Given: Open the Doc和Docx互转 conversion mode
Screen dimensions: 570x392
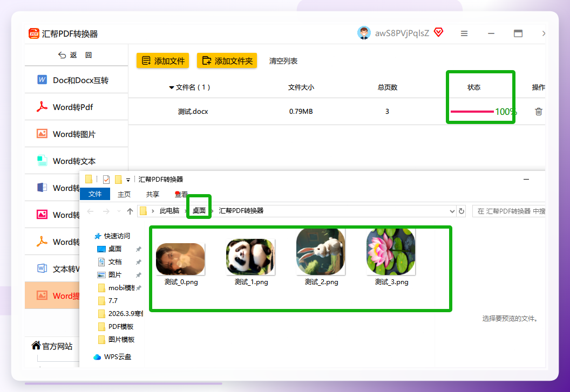Looking at the screenshot, I should click(x=76, y=80).
